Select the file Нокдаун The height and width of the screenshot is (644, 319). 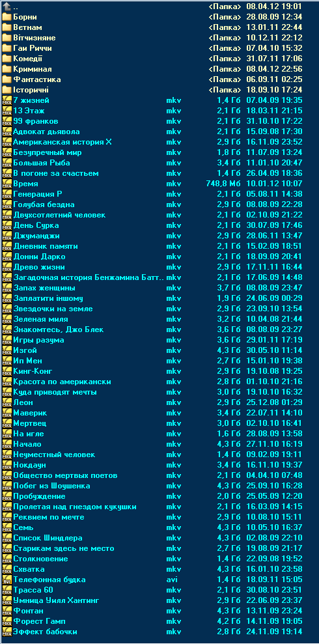tap(29, 465)
